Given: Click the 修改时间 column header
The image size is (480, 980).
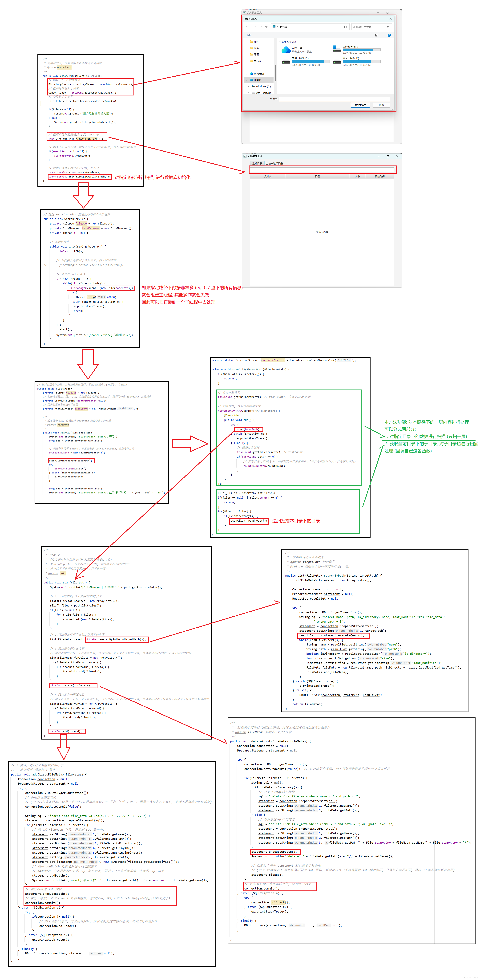Looking at the screenshot, I should pos(380,177).
